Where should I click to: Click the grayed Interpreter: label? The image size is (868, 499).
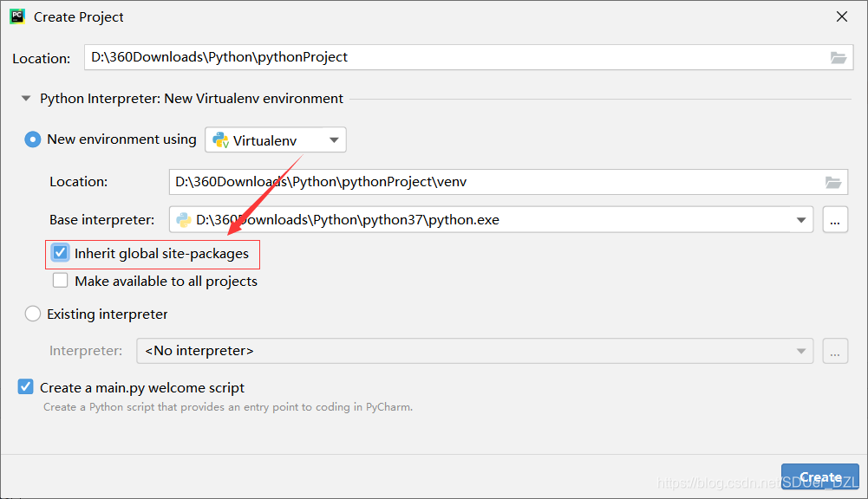pos(86,351)
